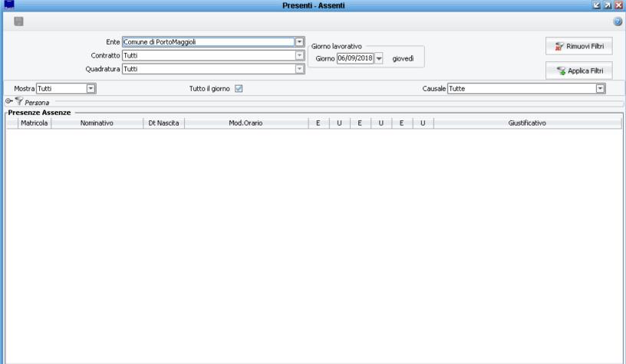Click the last U column header
Screen dimensions: 626x364
pyautogui.click(x=423, y=123)
